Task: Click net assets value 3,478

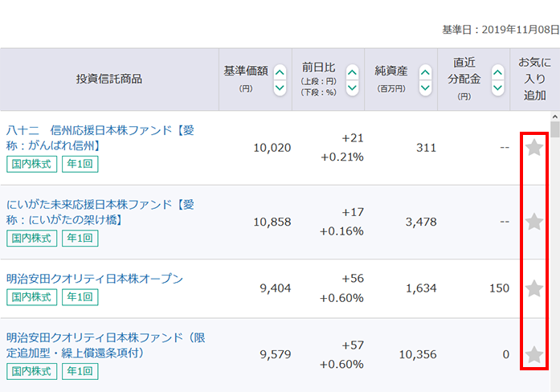Action: [421, 222]
